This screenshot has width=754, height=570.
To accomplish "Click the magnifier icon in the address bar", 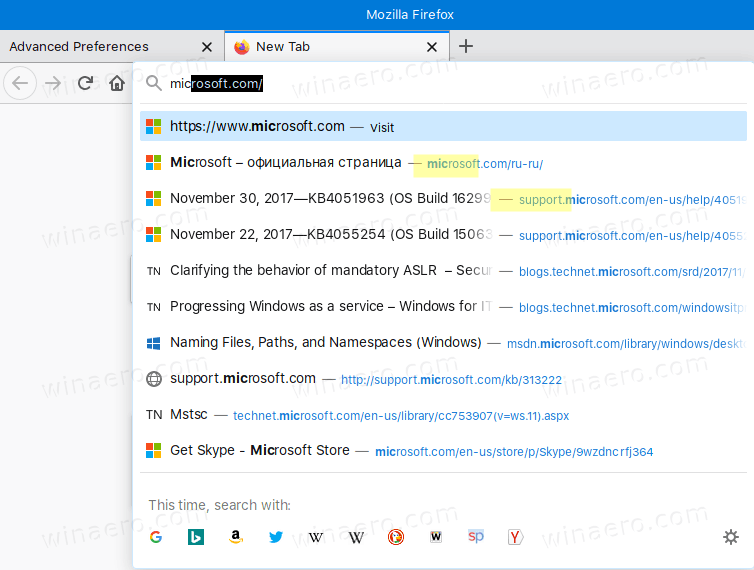I will click(x=154, y=83).
